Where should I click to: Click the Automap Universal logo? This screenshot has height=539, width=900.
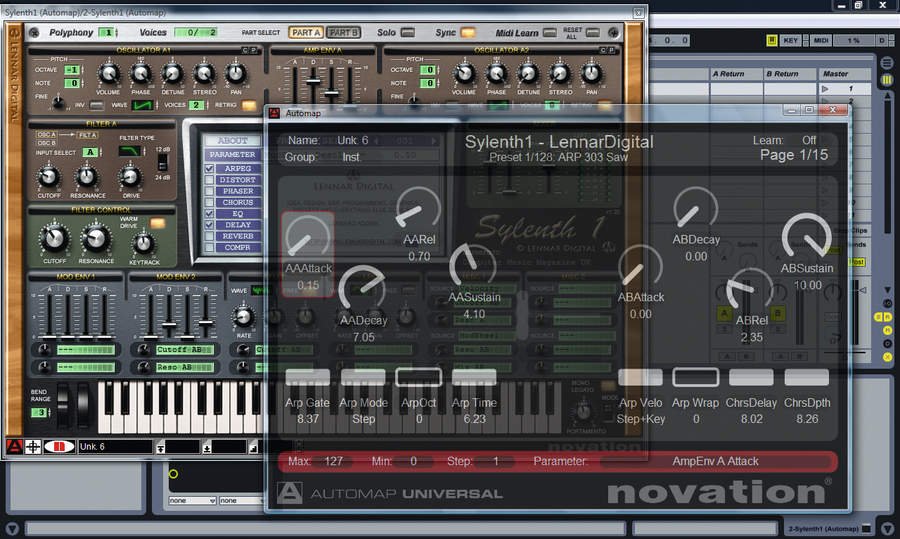[390, 493]
